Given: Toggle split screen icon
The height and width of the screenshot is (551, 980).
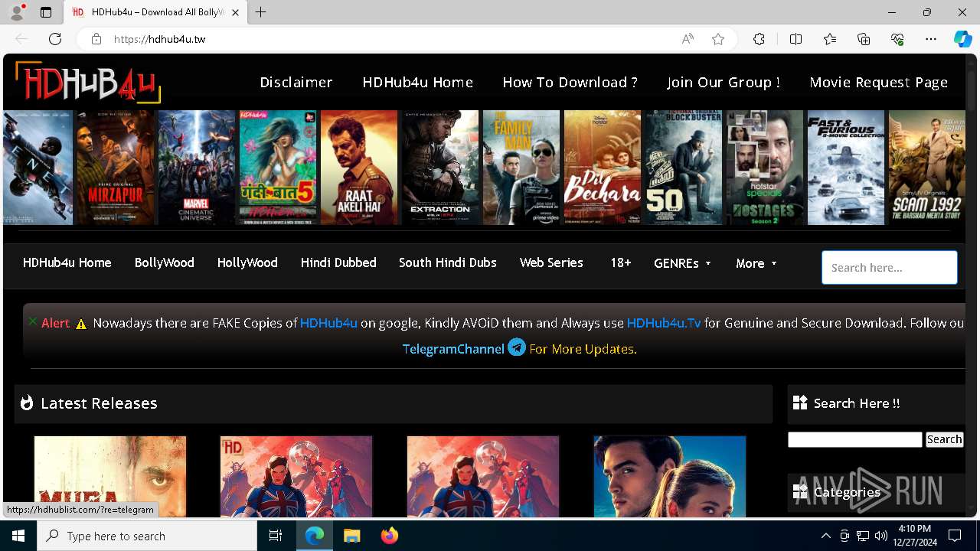Looking at the screenshot, I should coord(795,39).
